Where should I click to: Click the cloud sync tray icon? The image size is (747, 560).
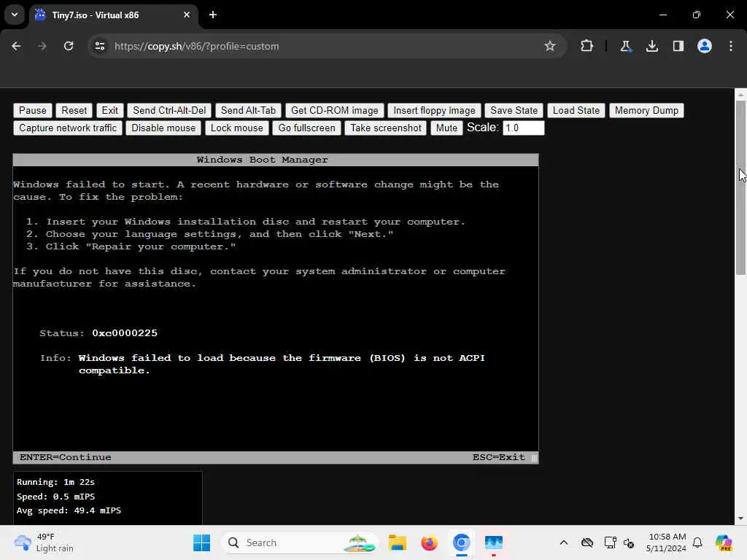587,542
